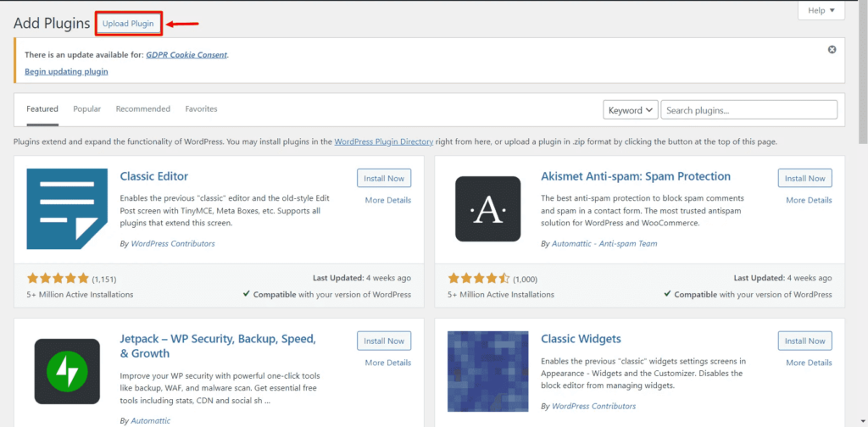This screenshot has height=427, width=868.
Task: Click the Akismet Anti-spam plugin icon
Action: tap(487, 209)
